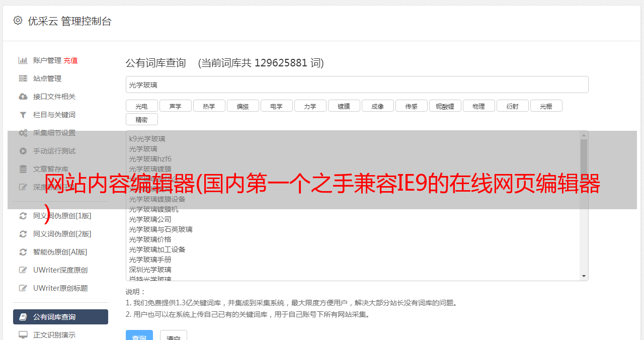The width and height of the screenshot is (644, 340).
Task: Click results list scrollbar down arrow
Action: [584, 276]
